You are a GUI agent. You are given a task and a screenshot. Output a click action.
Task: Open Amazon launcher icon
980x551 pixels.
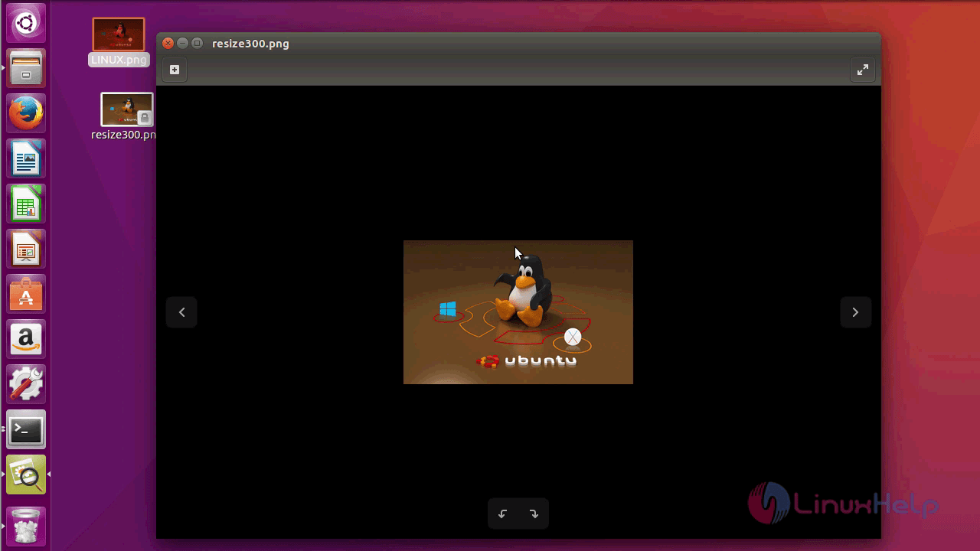pos(26,339)
